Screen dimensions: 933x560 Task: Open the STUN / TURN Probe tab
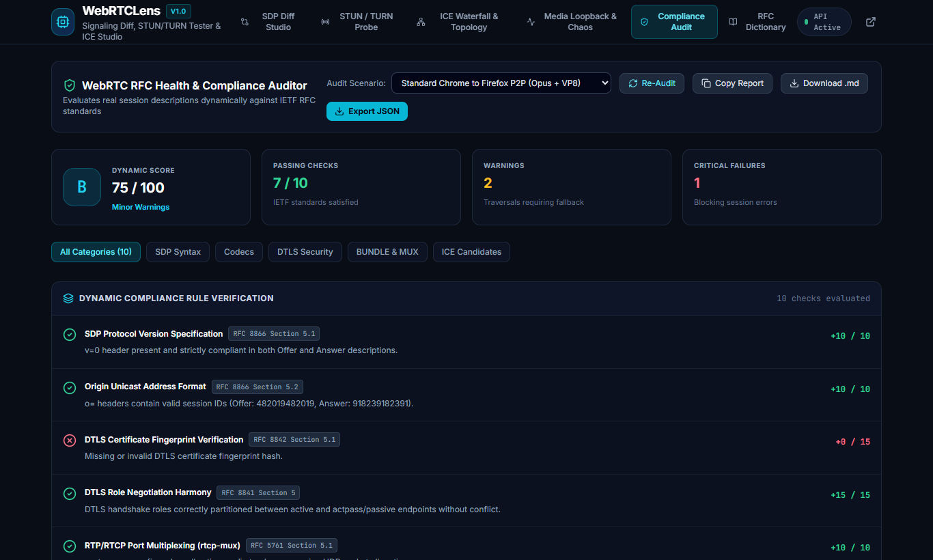[359, 22]
